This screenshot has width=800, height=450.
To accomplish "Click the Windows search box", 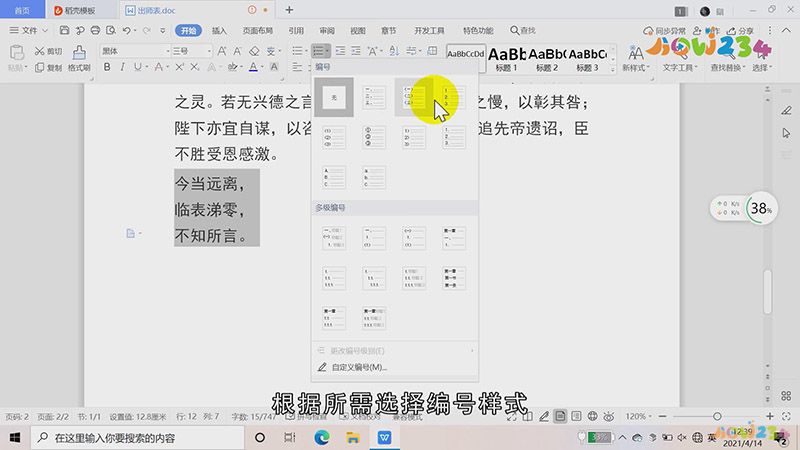I will (138, 438).
